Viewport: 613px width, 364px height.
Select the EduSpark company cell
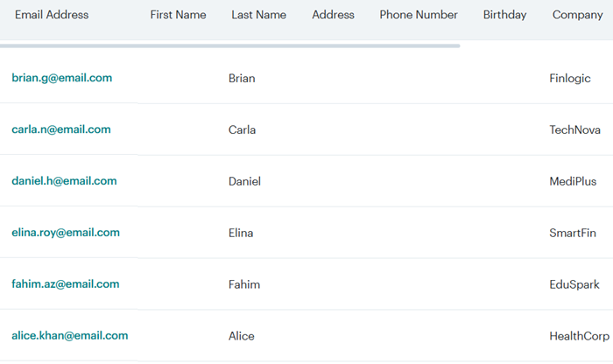[x=574, y=284]
